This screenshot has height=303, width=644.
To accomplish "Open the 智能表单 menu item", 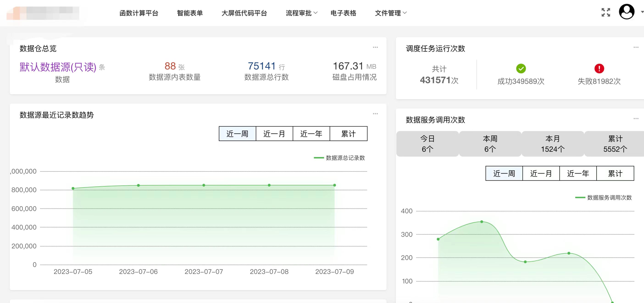I will click(x=189, y=13).
